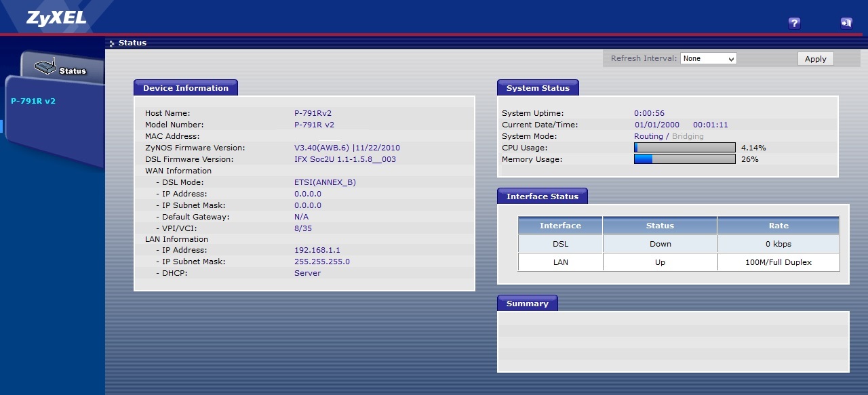The height and width of the screenshot is (395, 868).
Task: Click the DSL Mode value ETSI(ANNEX_B)
Action: (x=325, y=182)
